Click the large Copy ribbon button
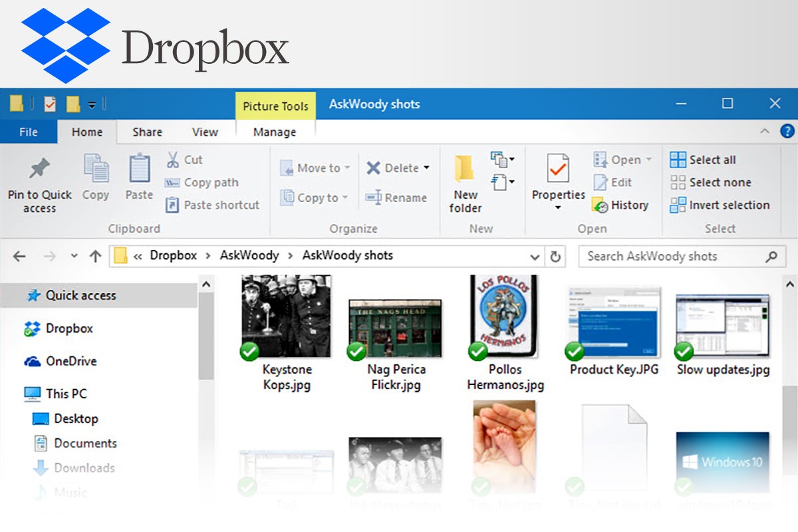Image resolution: width=798 pixels, height=532 pixels. [x=96, y=177]
